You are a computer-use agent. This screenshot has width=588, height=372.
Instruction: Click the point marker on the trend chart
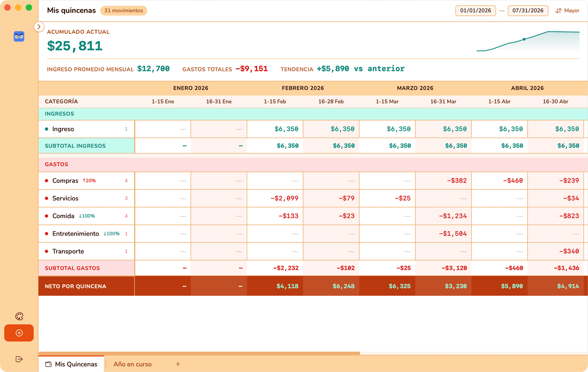(x=524, y=39)
